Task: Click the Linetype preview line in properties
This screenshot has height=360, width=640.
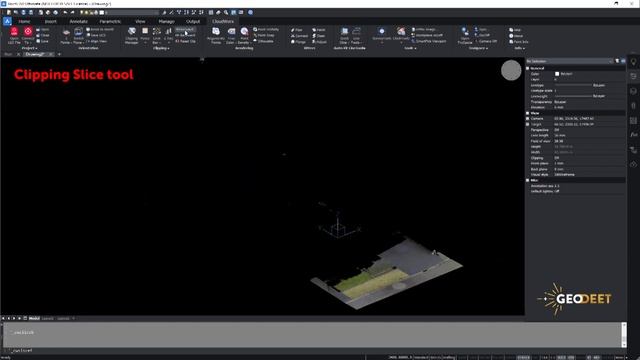Action: (x=573, y=85)
